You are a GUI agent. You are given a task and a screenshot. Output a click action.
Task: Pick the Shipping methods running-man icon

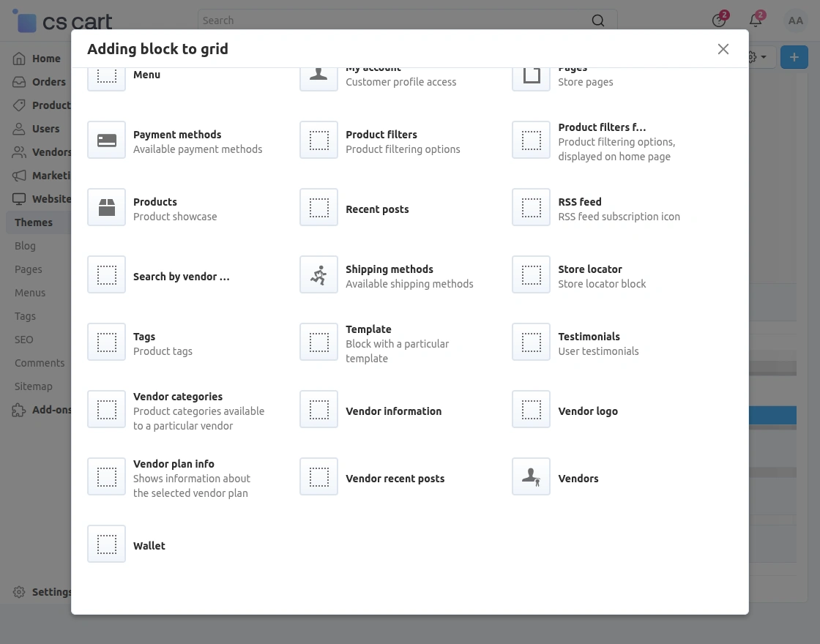[318, 275]
